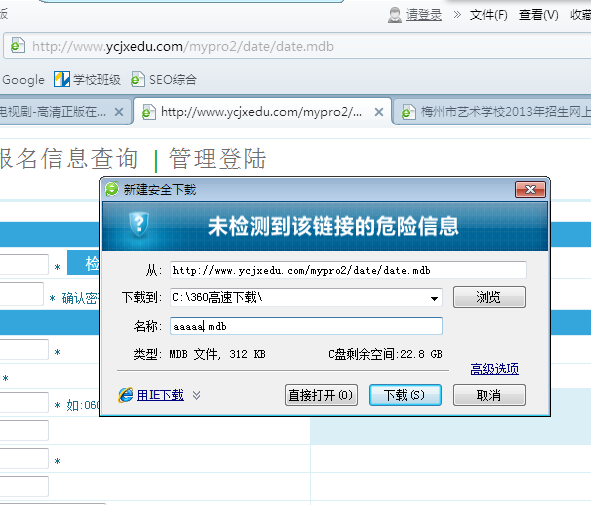The image size is (591, 505).
Task: Click the 用IE下载 link
Action: point(160,395)
